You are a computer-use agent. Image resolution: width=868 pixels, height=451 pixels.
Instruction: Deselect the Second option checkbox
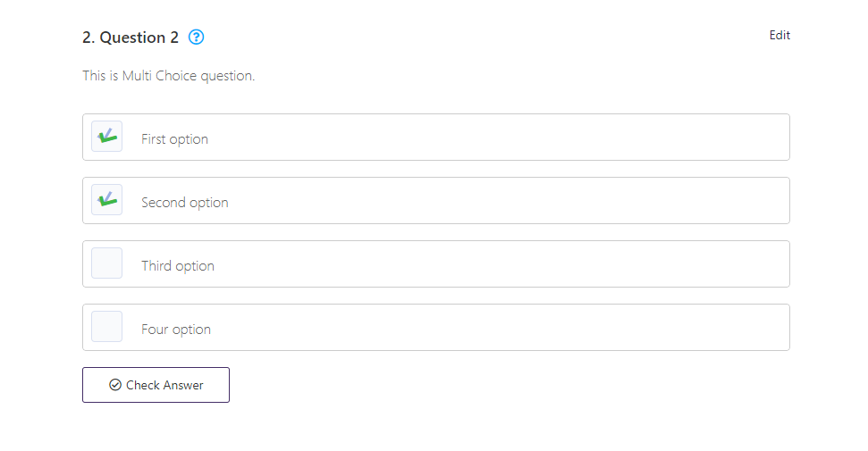[107, 200]
